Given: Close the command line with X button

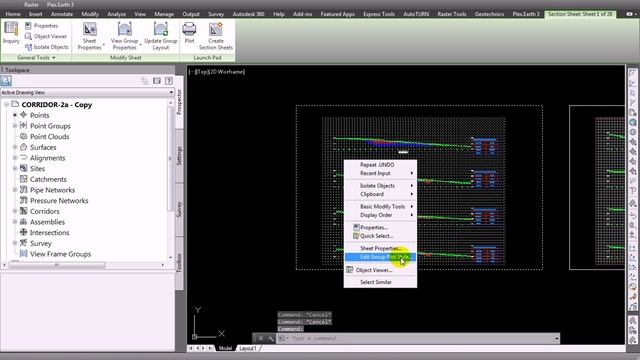Looking at the screenshot, I should point(260,338).
